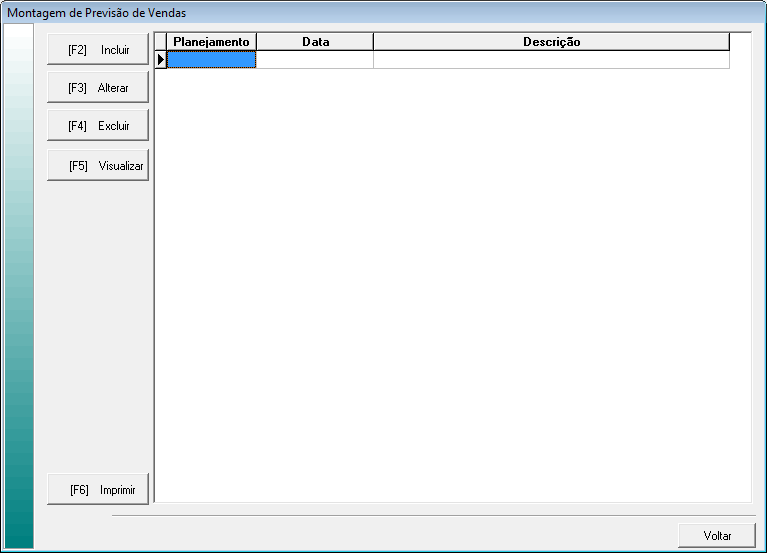Click the first-row Descrição cell
Screen dimensions: 767x553
[x=551, y=60]
